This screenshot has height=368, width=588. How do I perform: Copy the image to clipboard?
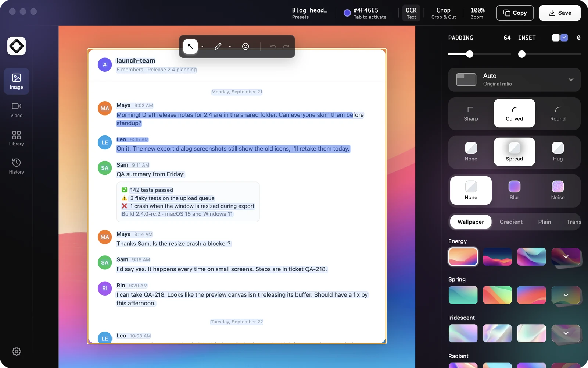[515, 13]
